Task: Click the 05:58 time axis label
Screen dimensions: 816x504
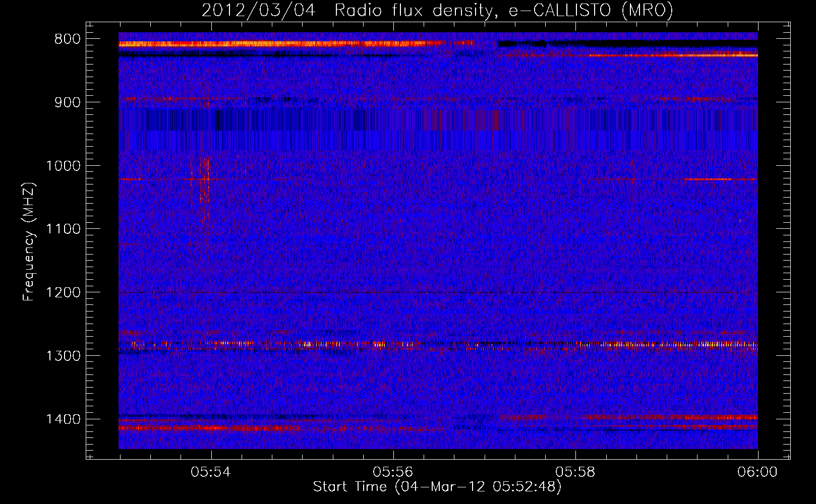Action: tap(575, 472)
